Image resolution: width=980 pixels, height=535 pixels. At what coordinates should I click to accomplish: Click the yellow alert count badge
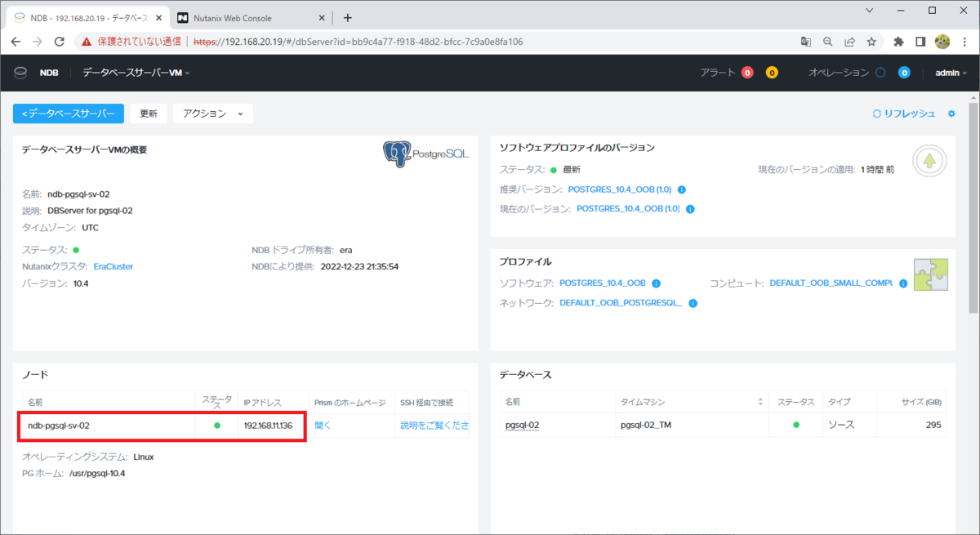pyautogui.click(x=772, y=73)
